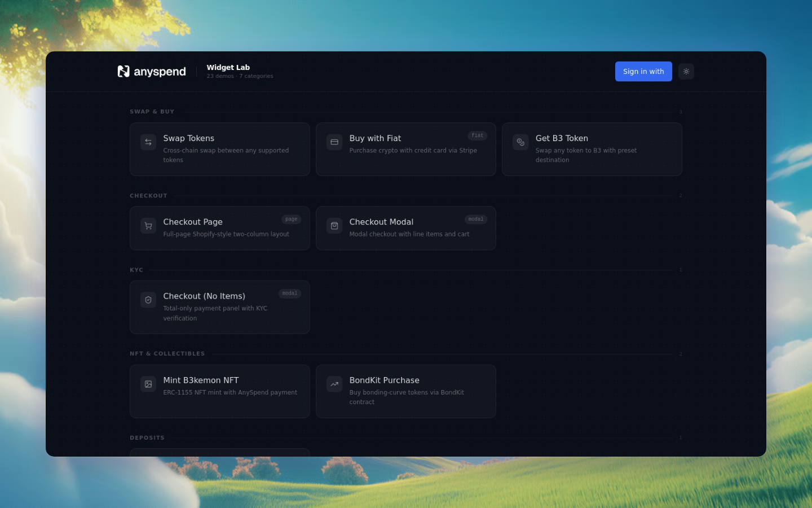Click the "DEPOSITS" section heading
The image size is (812, 508).
[147, 438]
